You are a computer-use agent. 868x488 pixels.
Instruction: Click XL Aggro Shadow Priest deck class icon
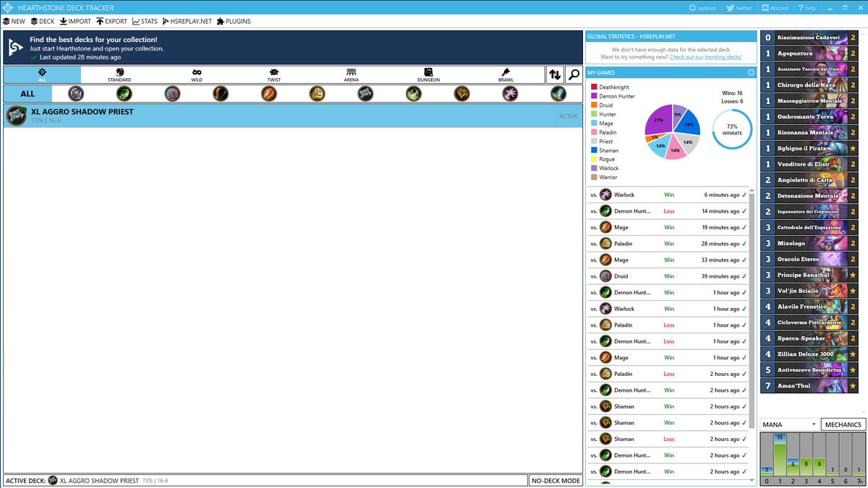pos(16,116)
